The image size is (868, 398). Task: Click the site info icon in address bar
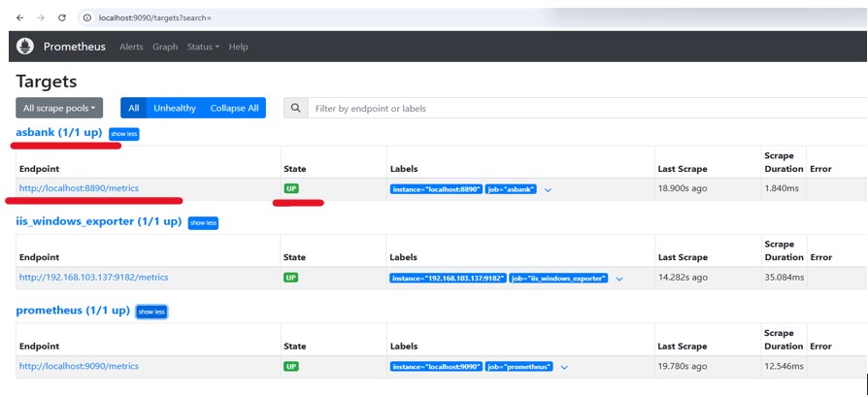[x=86, y=17]
